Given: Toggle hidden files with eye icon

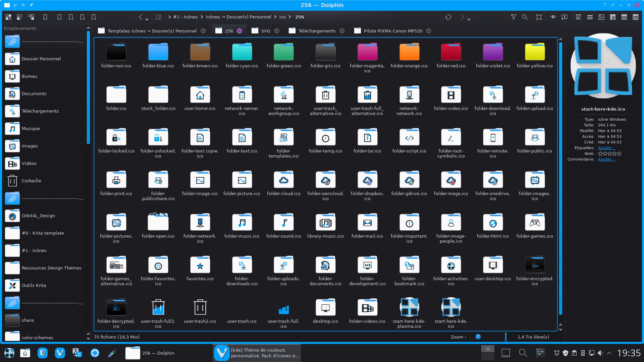Looking at the screenshot, I should pyautogui.click(x=553, y=17).
